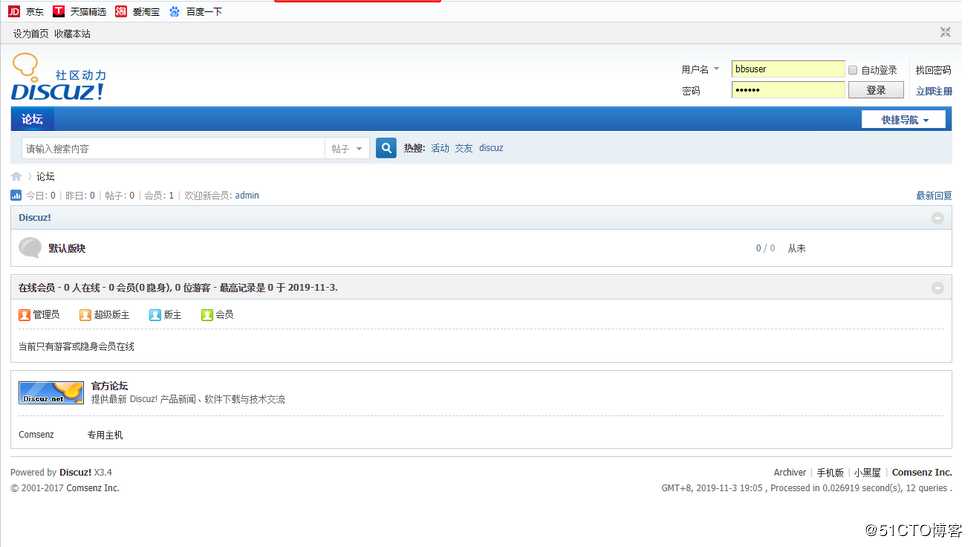Open the Comsenz friend link
This screenshot has width=972, height=547.
36,435
